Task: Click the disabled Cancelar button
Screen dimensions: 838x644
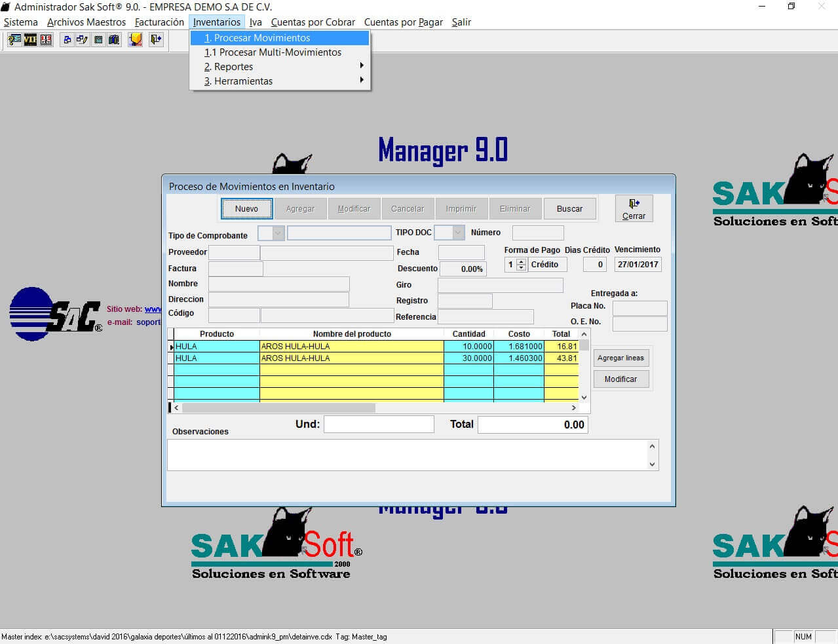Action: click(408, 209)
